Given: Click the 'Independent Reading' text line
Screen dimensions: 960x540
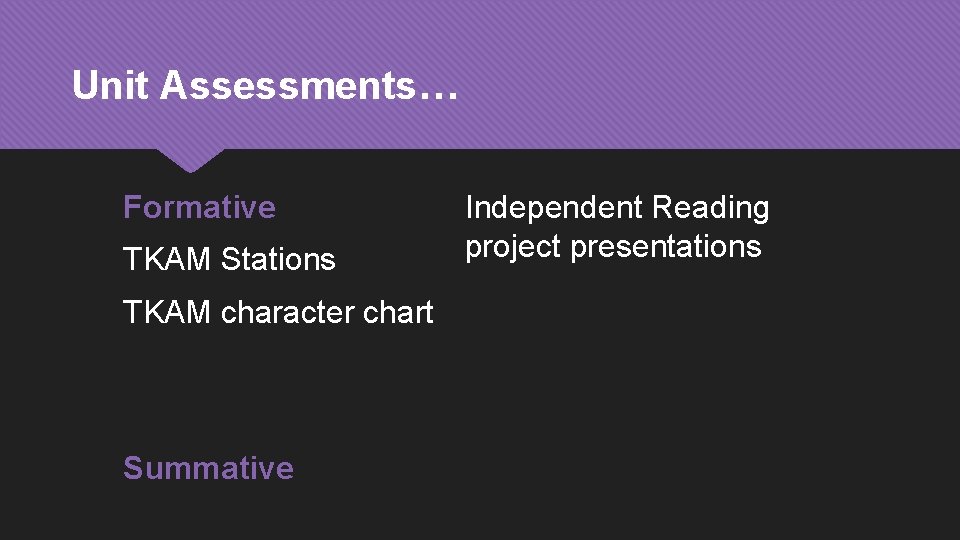Looking at the screenshot, I should 617,208.
